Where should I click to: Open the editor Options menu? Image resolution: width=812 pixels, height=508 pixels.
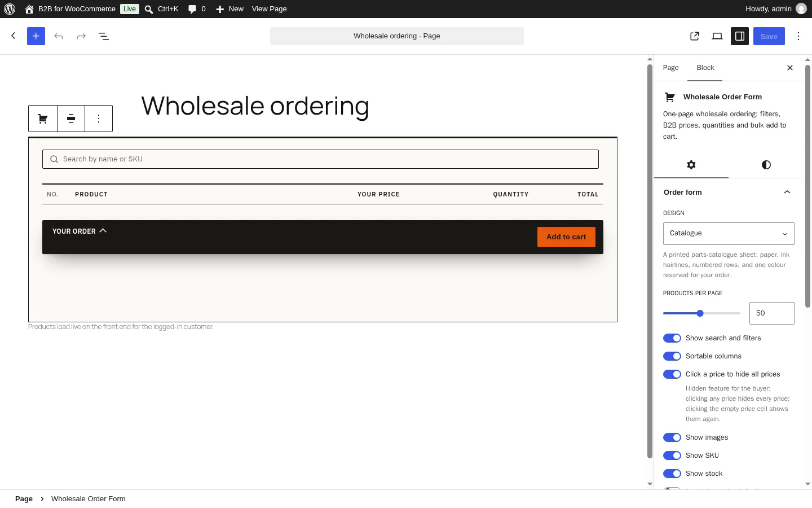[x=798, y=36]
